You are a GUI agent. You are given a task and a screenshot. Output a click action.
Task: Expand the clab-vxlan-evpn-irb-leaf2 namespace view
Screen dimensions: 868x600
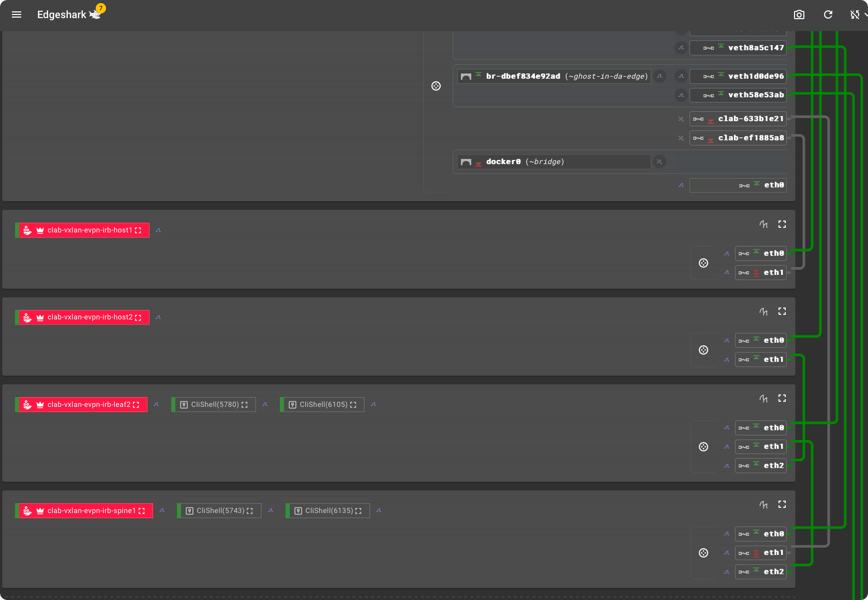click(782, 398)
